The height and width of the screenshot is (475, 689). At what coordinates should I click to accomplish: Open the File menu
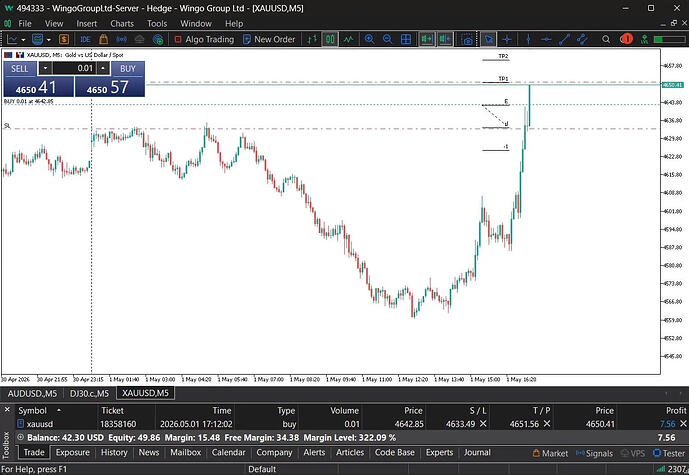click(x=25, y=24)
